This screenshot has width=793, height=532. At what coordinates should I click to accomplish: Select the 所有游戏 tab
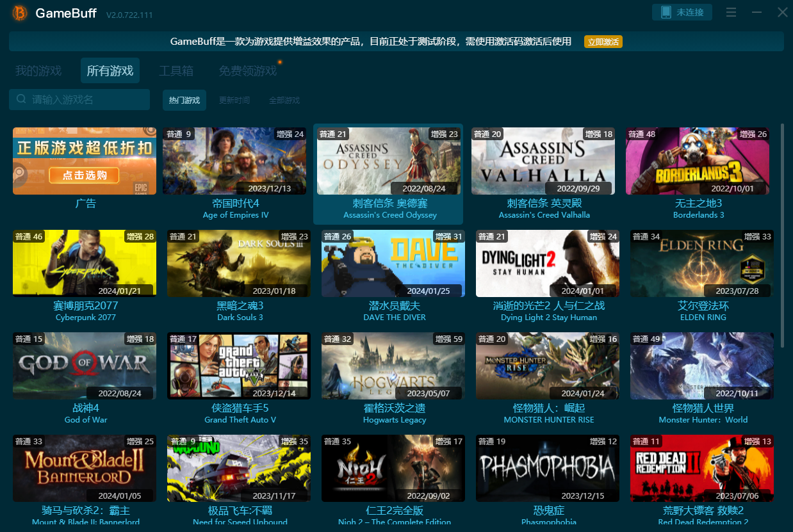coord(110,70)
